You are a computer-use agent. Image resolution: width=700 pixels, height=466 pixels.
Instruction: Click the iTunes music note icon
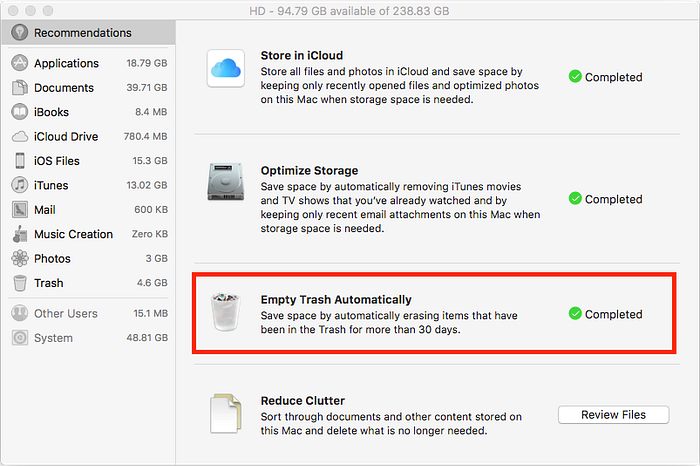(x=20, y=185)
